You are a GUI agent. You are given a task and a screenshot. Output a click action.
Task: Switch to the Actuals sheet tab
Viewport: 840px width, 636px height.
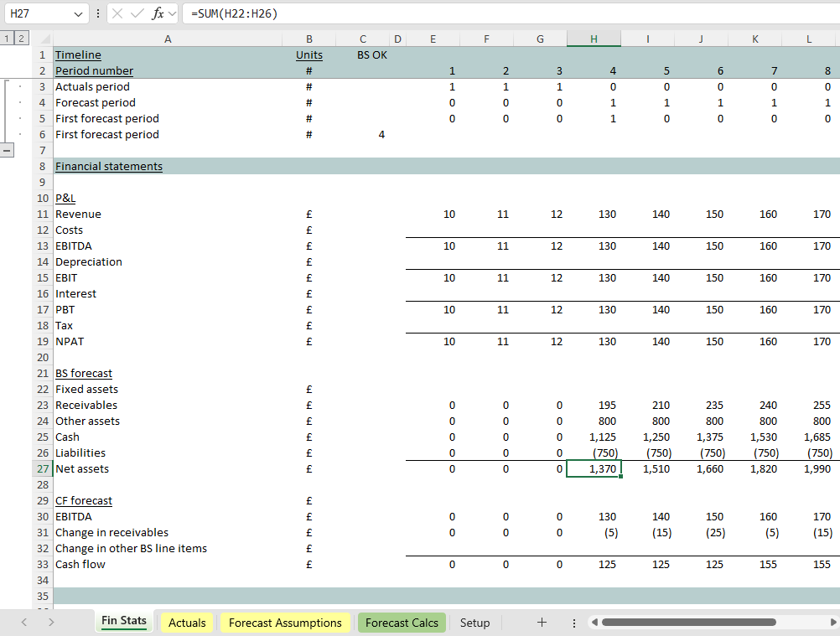[x=187, y=623]
